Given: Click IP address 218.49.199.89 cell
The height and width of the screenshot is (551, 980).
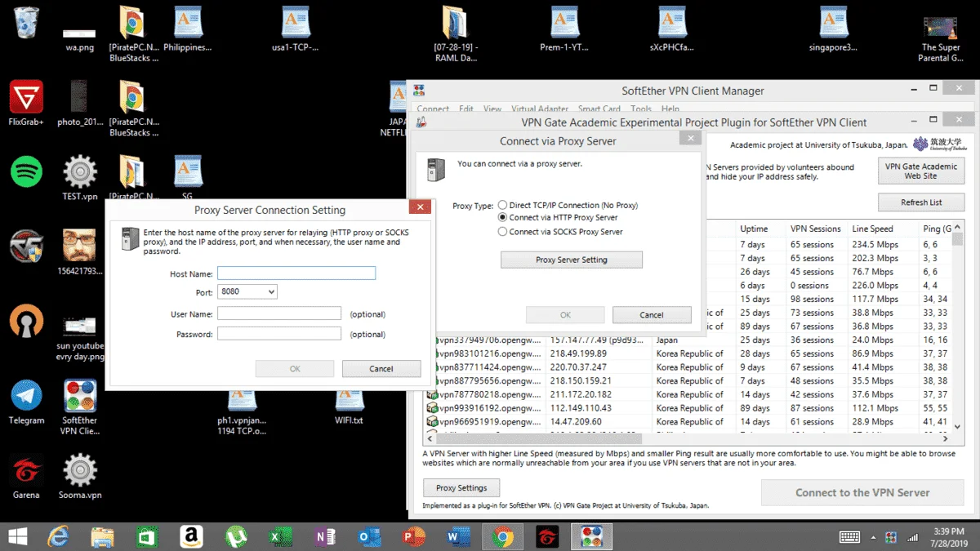Looking at the screenshot, I should (578, 353).
